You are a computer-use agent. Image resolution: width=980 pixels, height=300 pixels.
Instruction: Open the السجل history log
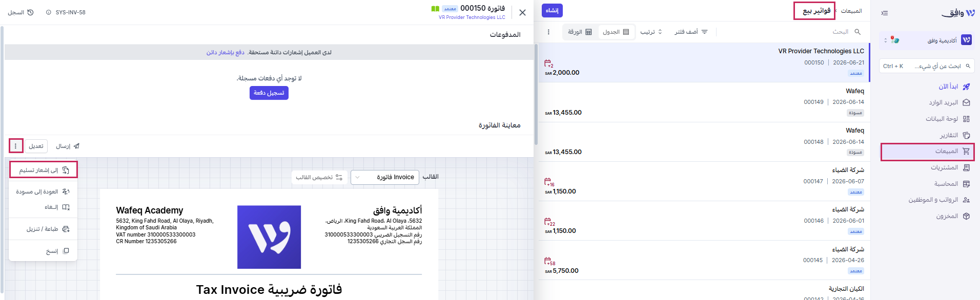coord(21,12)
